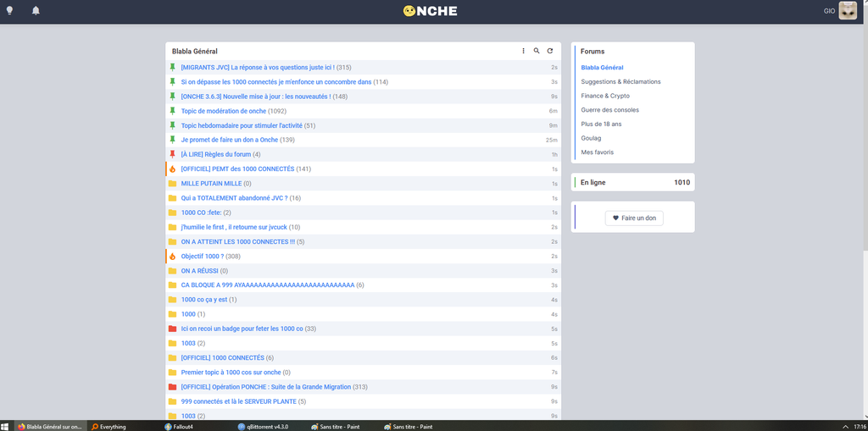Open the Suggestions & Réclamations forum
This screenshot has width=868, height=431.
pos(620,81)
